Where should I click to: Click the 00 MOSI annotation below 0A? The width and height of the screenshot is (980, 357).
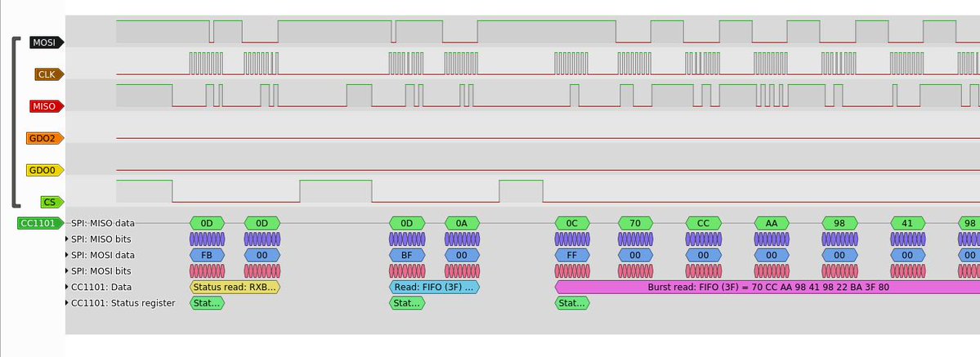(462, 255)
